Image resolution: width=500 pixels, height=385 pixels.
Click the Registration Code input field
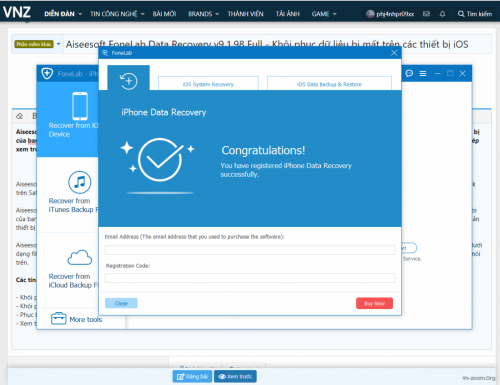coord(250,278)
